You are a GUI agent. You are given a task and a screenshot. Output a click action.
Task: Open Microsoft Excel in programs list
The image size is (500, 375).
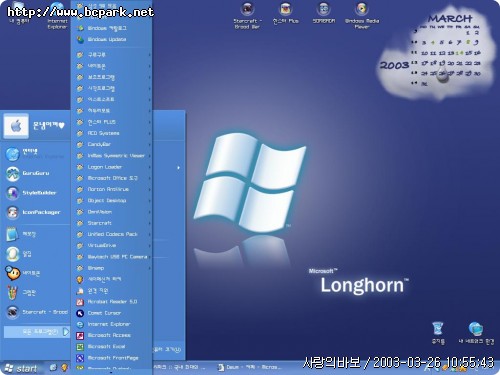(x=113, y=347)
